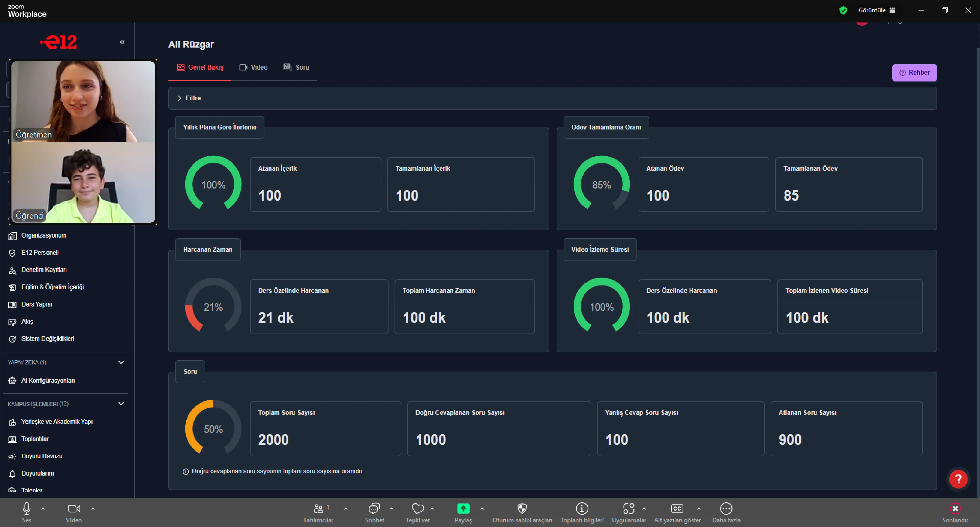The image size is (980, 527).
Task: Click the Toplantı bilgileri info icon
Action: click(x=582, y=509)
